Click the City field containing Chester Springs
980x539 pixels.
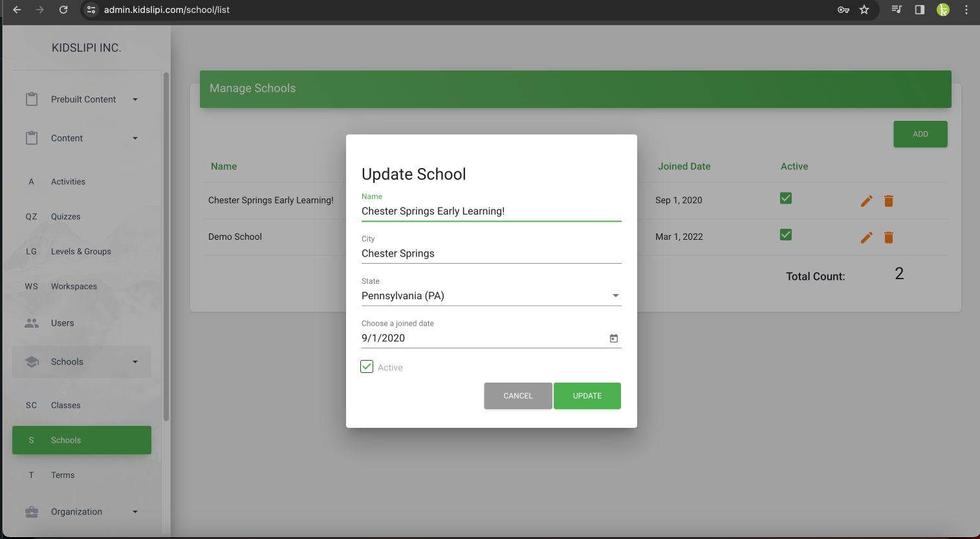pyautogui.click(x=490, y=253)
